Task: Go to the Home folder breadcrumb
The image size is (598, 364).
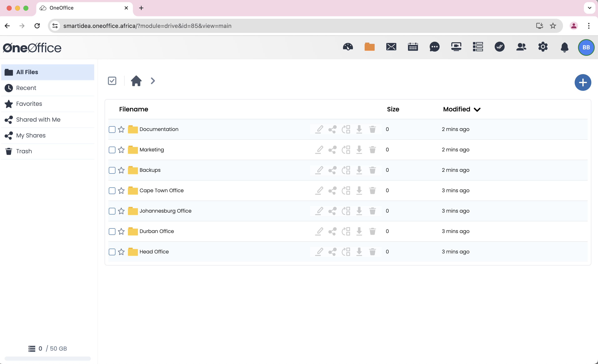Action: click(136, 81)
